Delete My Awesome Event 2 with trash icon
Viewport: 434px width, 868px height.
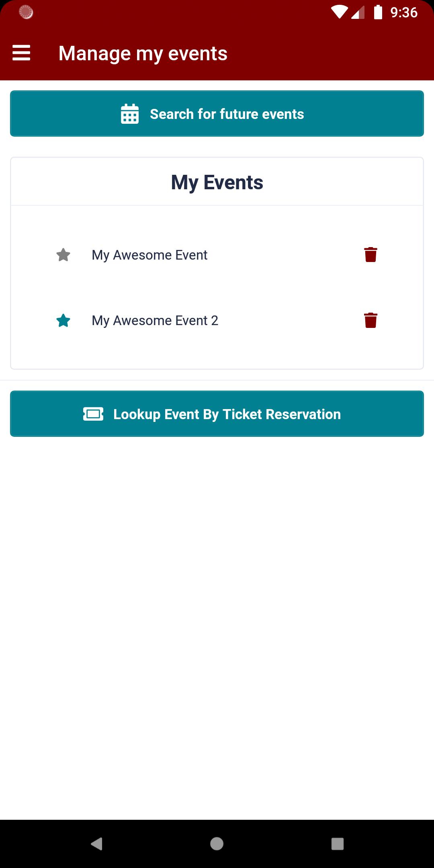click(x=371, y=320)
